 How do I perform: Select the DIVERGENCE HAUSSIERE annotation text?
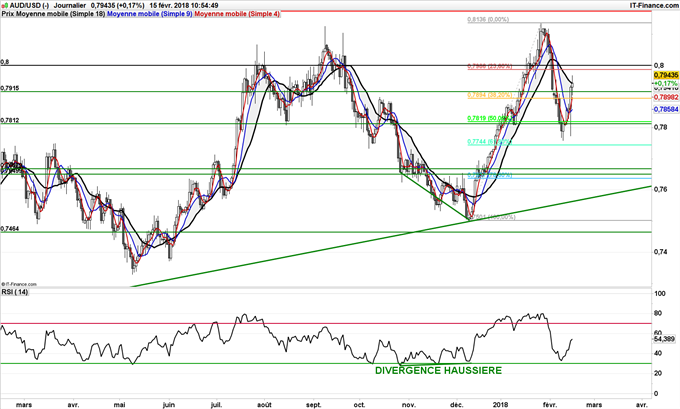(x=438, y=371)
